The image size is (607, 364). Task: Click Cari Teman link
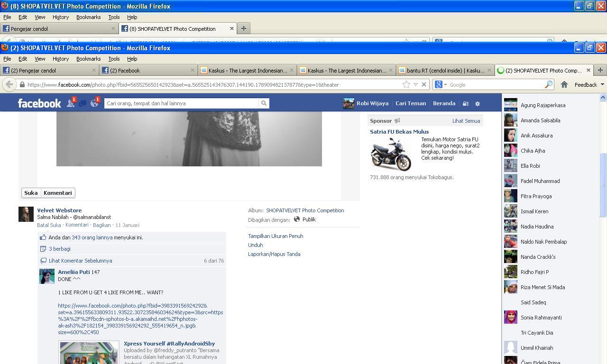point(411,103)
